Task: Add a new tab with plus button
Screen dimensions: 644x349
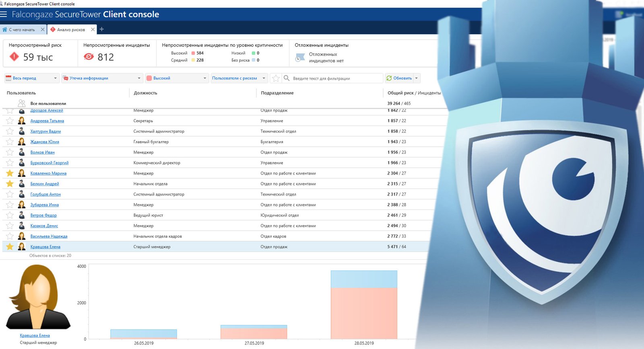Action: 102,29
